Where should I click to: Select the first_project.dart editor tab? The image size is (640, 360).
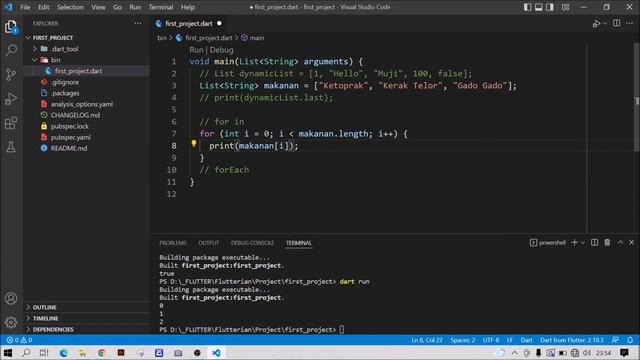189,23
